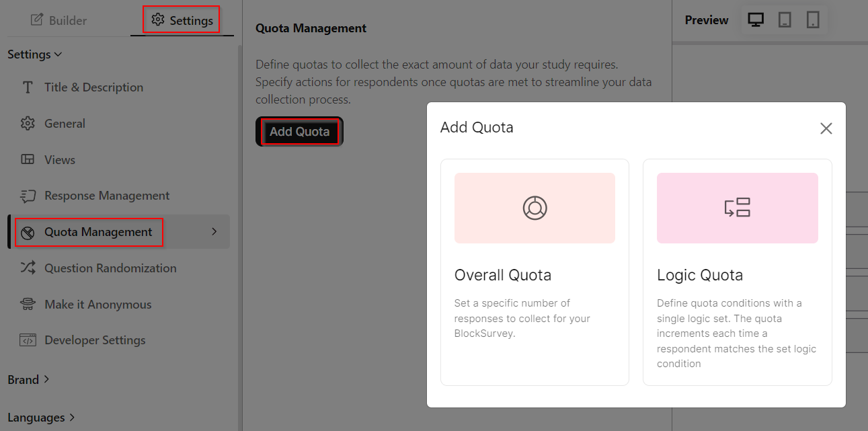
Task: Select the Response Management icon
Action: pos(27,195)
